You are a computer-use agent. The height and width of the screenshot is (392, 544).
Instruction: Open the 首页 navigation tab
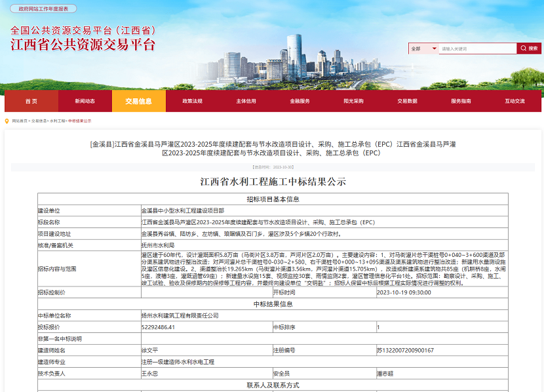(x=31, y=101)
